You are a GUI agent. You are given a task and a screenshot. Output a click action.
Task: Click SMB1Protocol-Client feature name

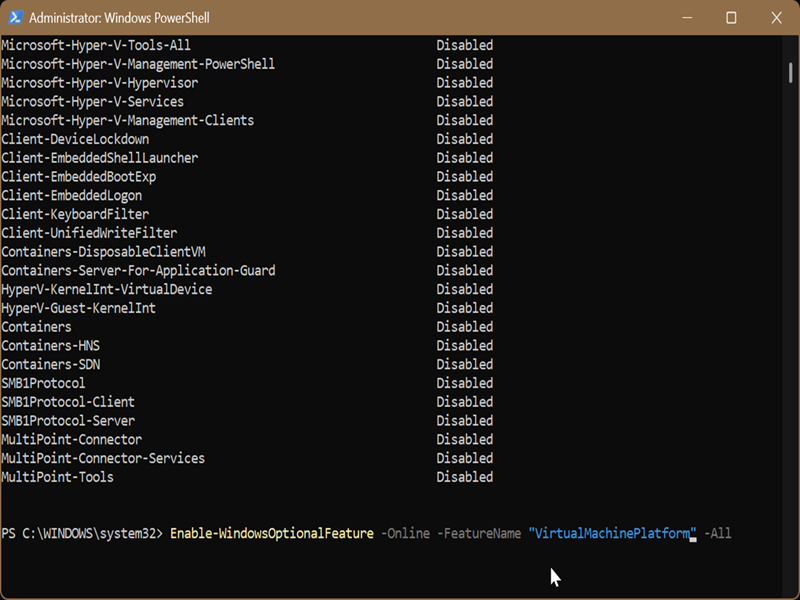point(68,402)
